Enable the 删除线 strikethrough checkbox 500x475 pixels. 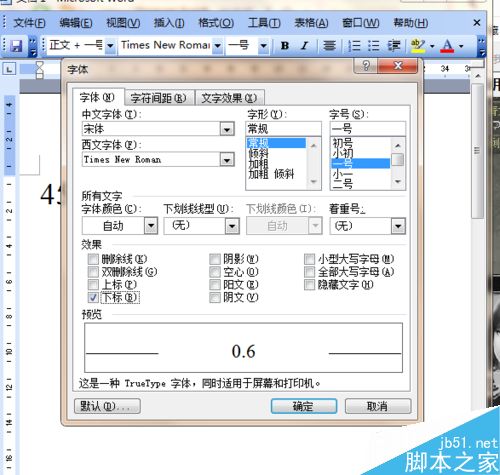pyautogui.click(x=93, y=259)
